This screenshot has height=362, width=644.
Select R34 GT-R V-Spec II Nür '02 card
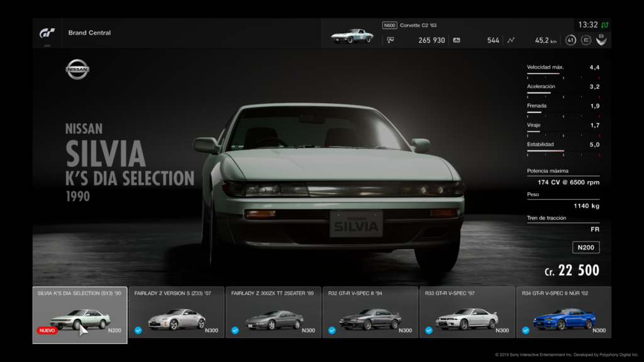pyautogui.click(x=564, y=312)
